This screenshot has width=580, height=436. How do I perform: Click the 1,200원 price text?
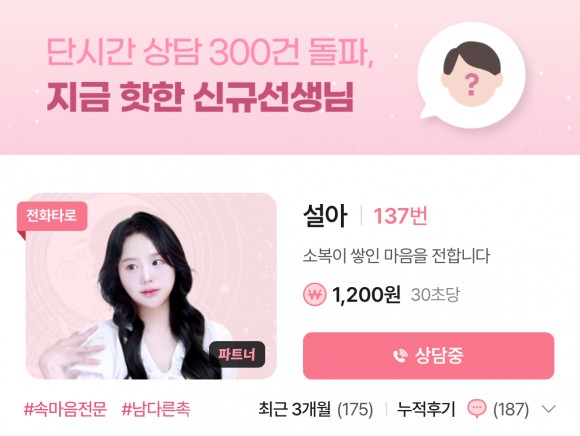pos(367,295)
